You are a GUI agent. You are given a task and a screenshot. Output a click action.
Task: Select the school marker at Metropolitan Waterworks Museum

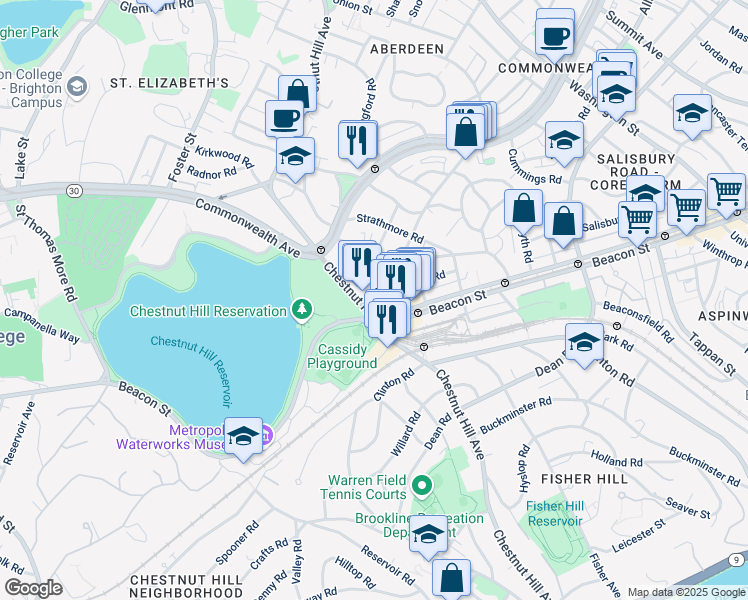coord(243,437)
